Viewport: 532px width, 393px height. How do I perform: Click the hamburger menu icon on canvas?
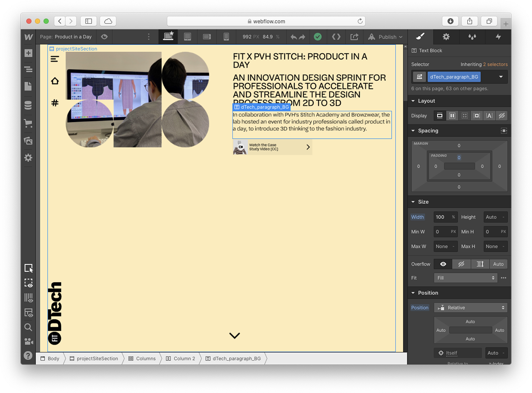[55, 59]
